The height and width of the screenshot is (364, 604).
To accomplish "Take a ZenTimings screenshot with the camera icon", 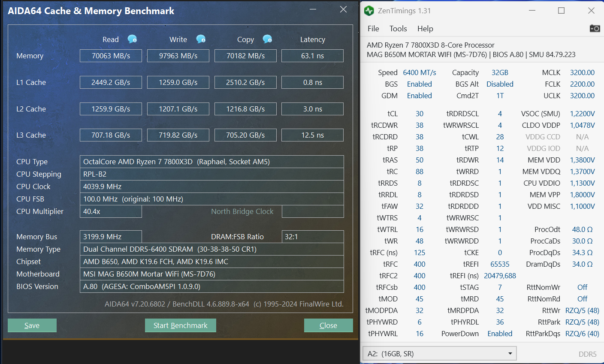I will [x=595, y=28].
